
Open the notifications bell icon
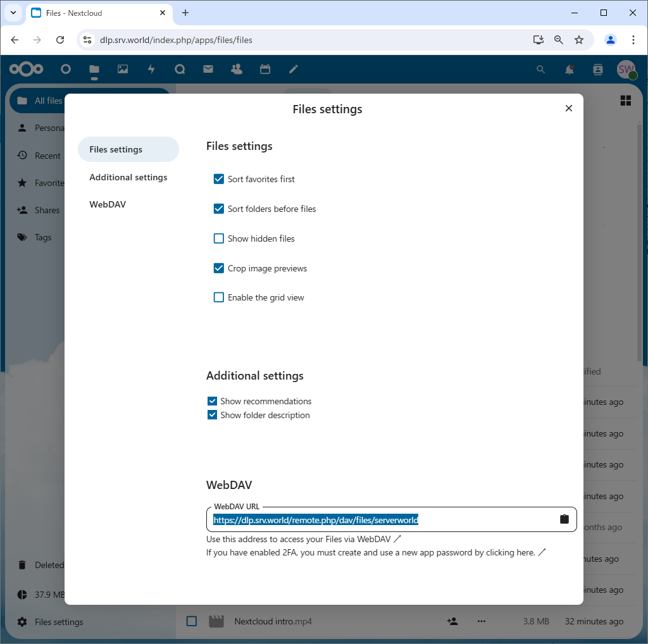(x=570, y=70)
